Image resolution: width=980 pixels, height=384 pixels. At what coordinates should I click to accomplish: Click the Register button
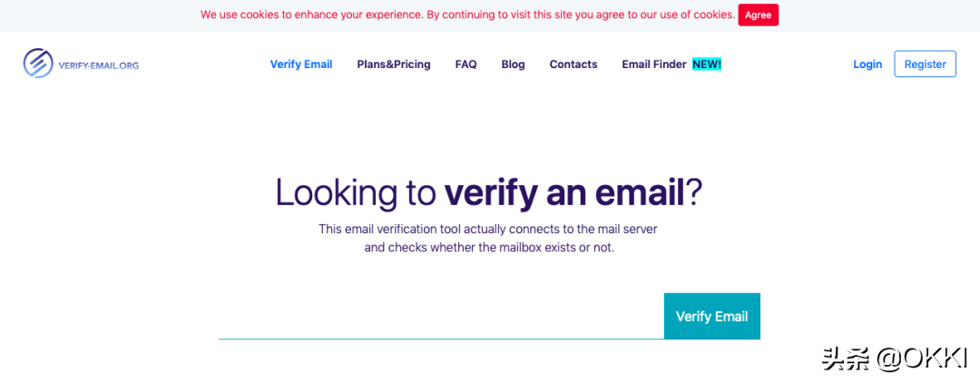[925, 64]
